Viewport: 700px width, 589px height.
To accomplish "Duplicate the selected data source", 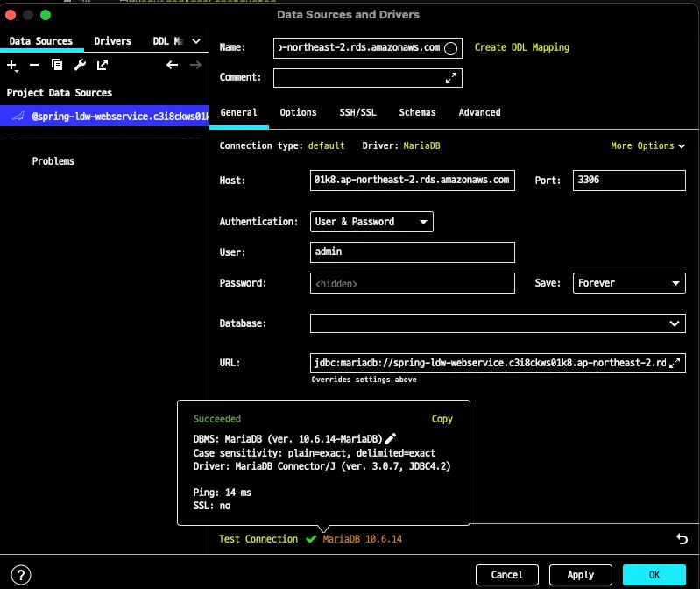I will tap(57, 65).
